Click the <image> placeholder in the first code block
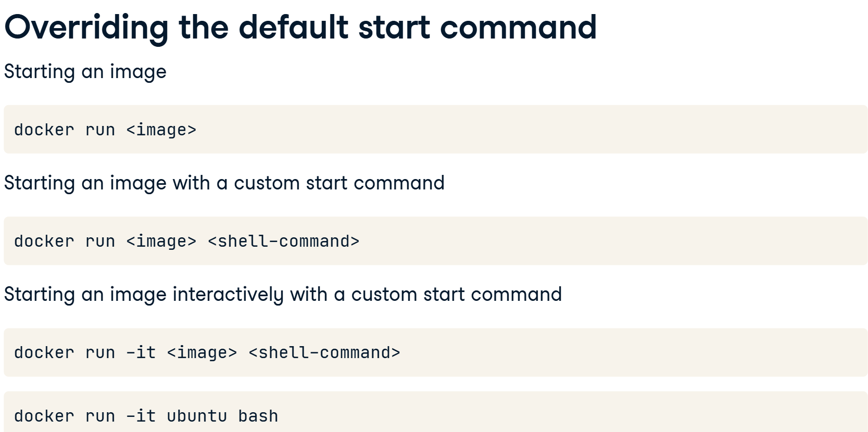 click(161, 130)
